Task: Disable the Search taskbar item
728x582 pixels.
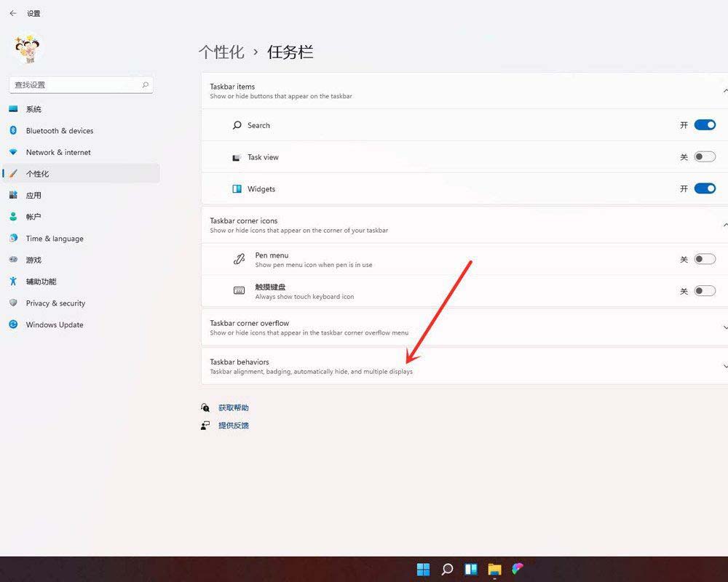Action: (704, 124)
